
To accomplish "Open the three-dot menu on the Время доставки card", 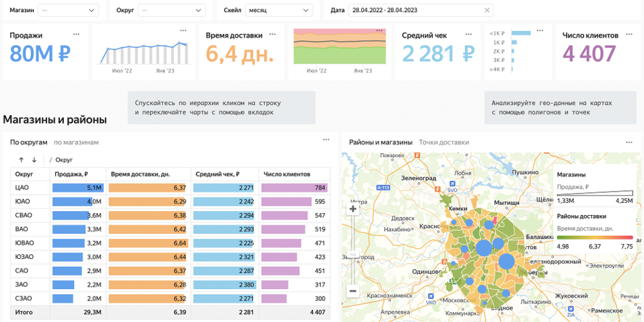I will click(x=273, y=34).
